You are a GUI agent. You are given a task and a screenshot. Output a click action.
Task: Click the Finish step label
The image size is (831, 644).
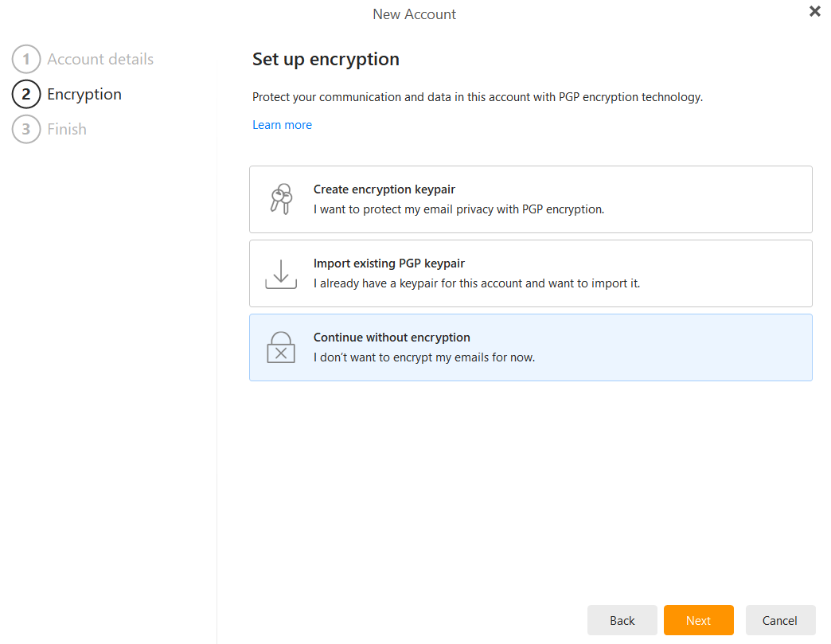click(x=67, y=129)
